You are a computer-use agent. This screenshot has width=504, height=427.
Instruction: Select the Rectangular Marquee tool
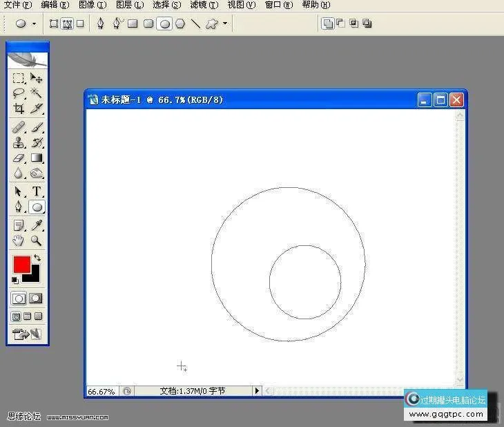click(x=19, y=78)
